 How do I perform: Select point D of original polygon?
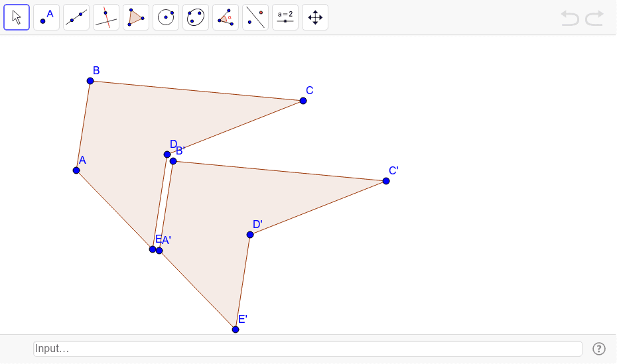point(167,154)
